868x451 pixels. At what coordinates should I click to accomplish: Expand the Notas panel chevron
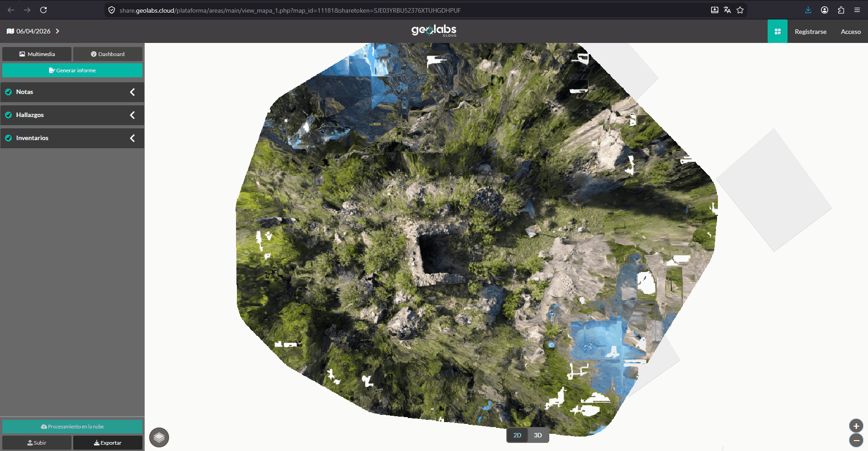click(x=132, y=92)
